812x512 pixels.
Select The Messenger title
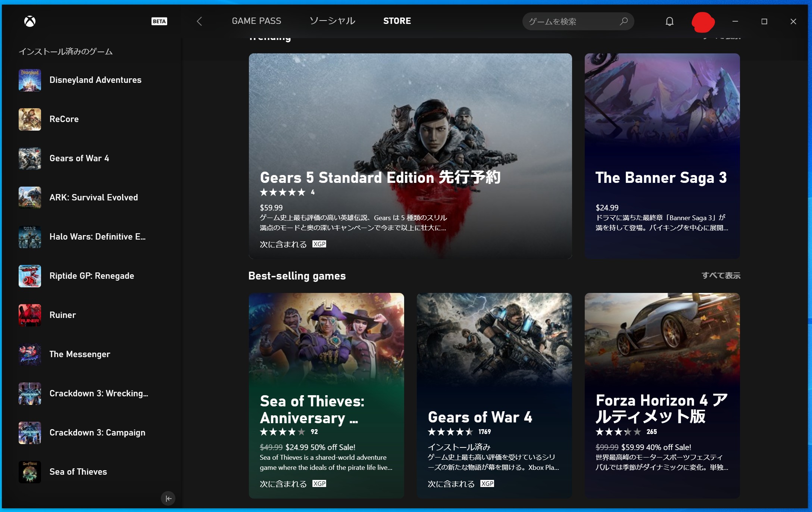click(80, 354)
